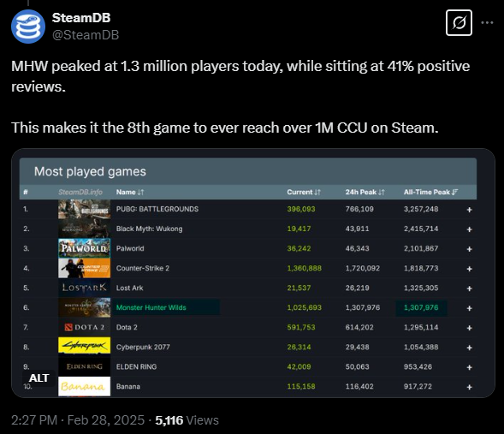This screenshot has width=504, height=434.
Task: Click the Cyberpunk 2077 yellow logo thumbnail
Action: (x=84, y=346)
